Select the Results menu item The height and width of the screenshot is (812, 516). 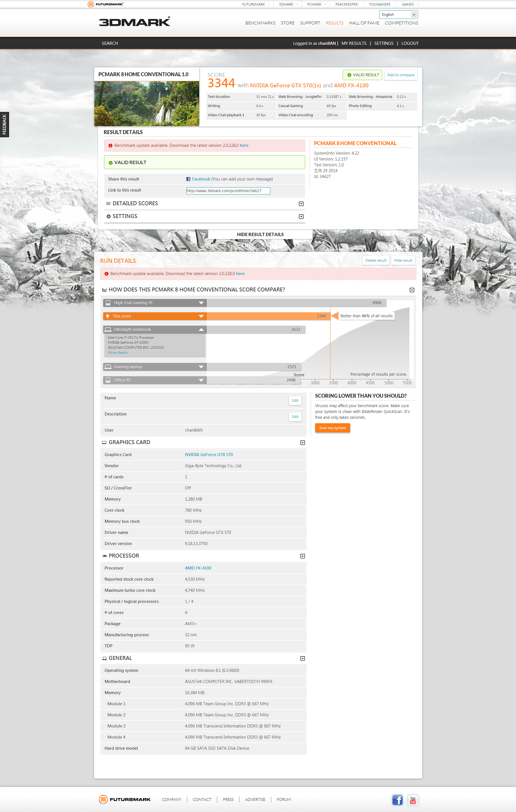point(335,23)
